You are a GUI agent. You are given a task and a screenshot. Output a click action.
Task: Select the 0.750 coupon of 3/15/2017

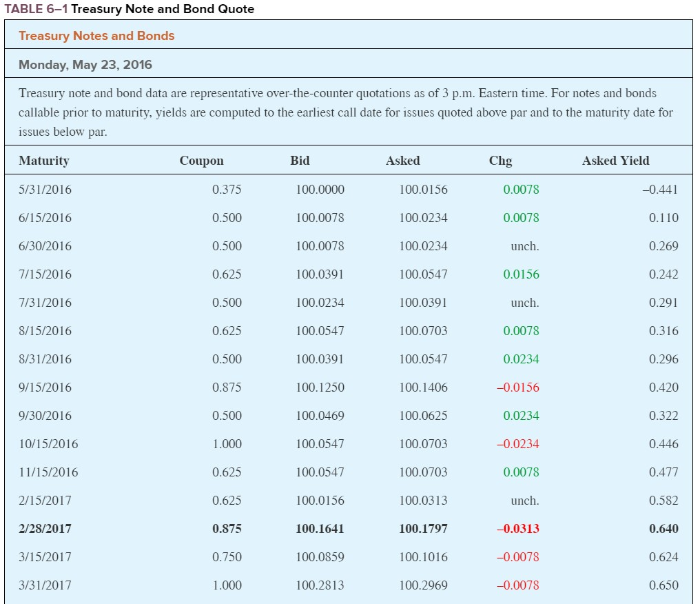tap(227, 557)
